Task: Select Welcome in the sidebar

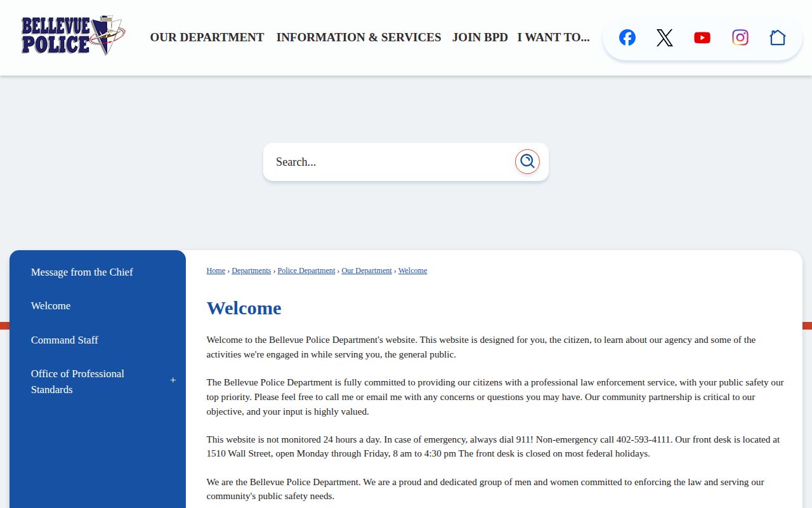Action: (x=51, y=305)
